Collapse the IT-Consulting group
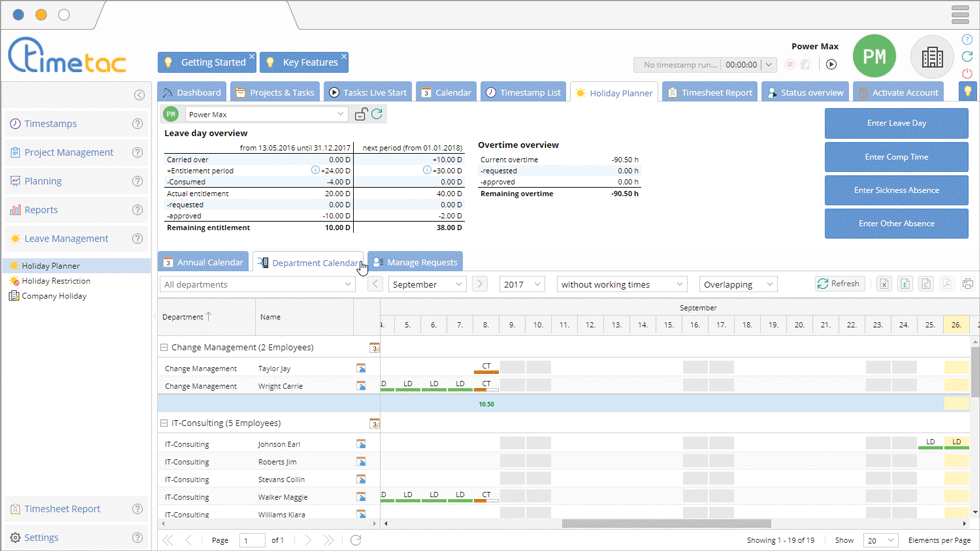The width and height of the screenshot is (980, 551). coord(163,424)
